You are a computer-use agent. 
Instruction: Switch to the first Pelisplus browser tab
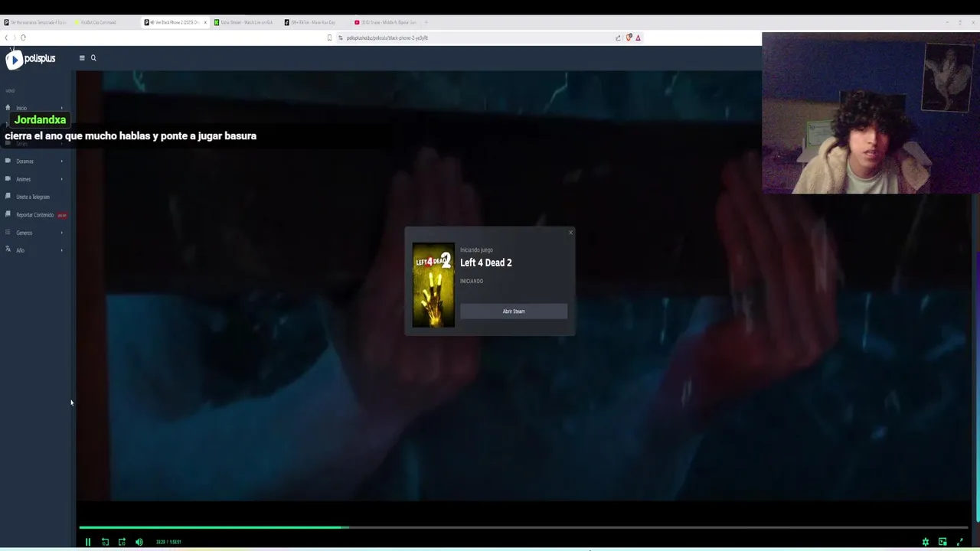point(35,22)
